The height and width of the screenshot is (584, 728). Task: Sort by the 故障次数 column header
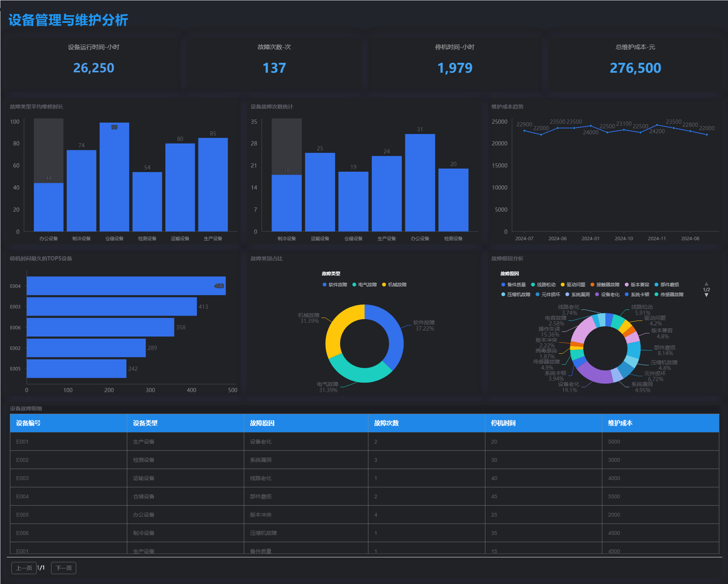point(427,423)
